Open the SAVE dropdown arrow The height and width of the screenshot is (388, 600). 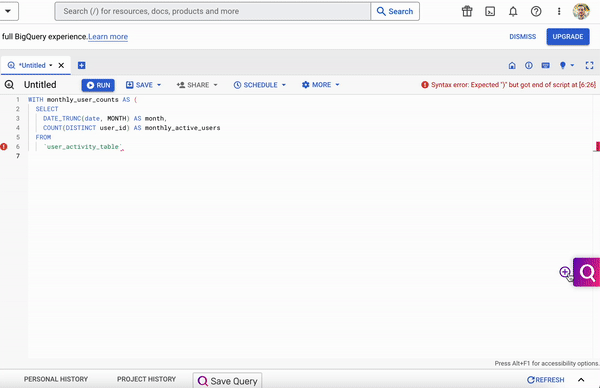[x=159, y=85]
